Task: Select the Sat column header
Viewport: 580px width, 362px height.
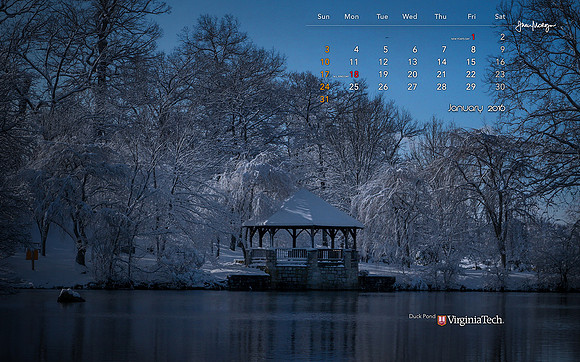Action: [500, 17]
